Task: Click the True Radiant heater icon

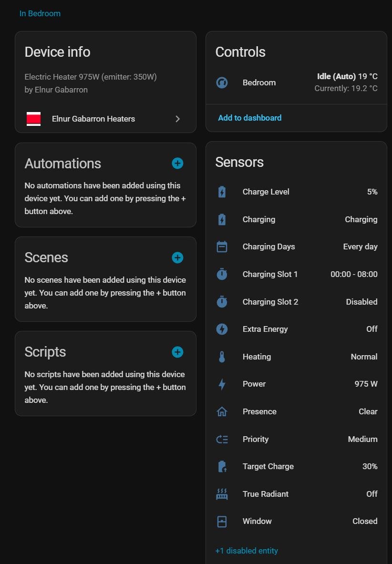Action: pyautogui.click(x=222, y=494)
